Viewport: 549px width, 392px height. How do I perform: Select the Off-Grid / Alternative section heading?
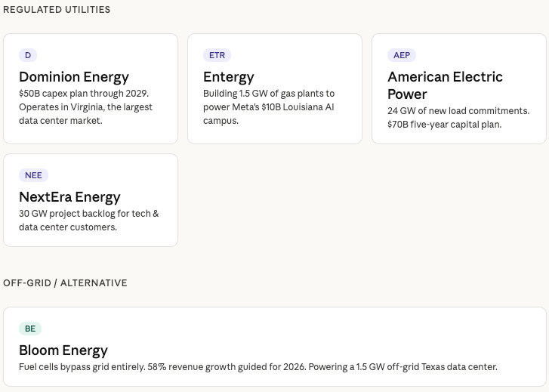(x=65, y=283)
